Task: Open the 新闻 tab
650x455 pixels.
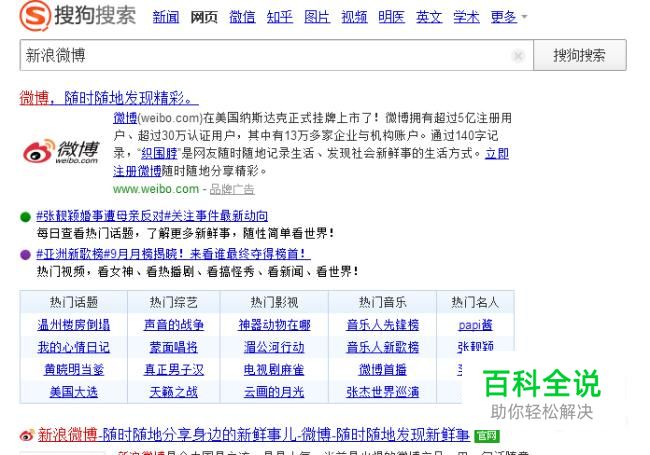Action: tap(166, 17)
